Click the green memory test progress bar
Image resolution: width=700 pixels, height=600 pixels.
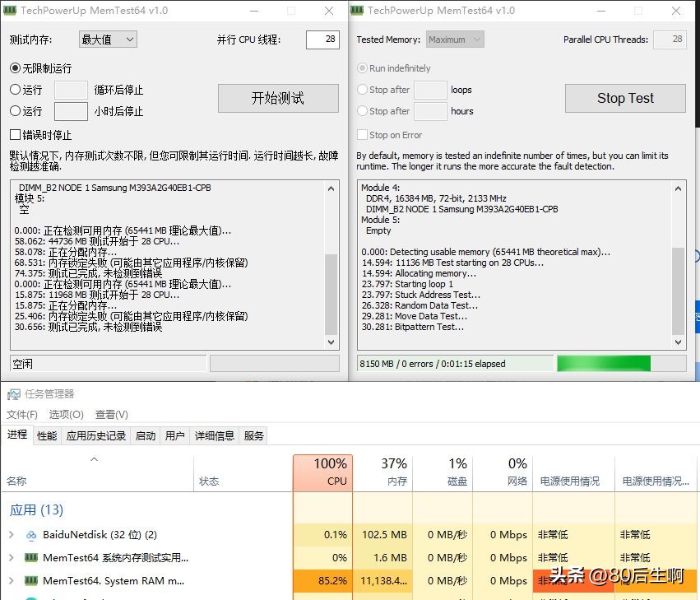pos(603,362)
